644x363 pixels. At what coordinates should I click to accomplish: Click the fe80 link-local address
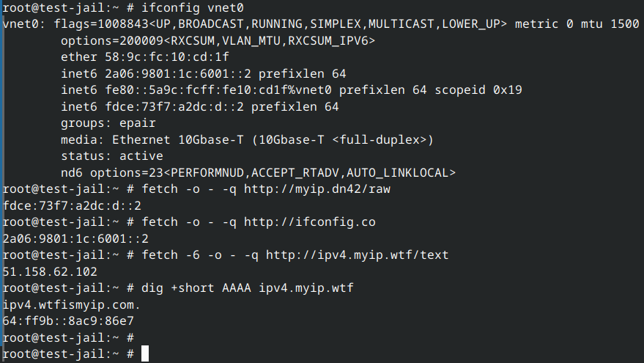[x=207, y=90]
